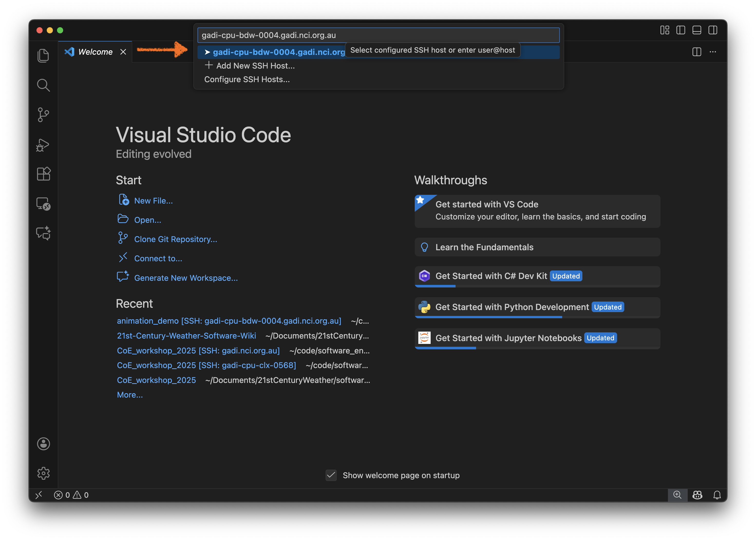Viewport: 756px width, 540px height.
Task: Click the SSH host input field
Action: [378, 35]
